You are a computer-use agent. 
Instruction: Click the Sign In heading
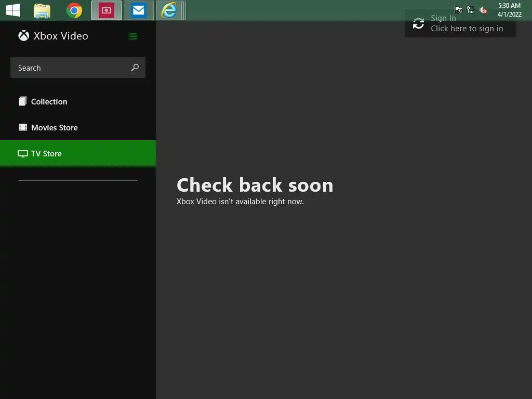[x=443, y=18]
